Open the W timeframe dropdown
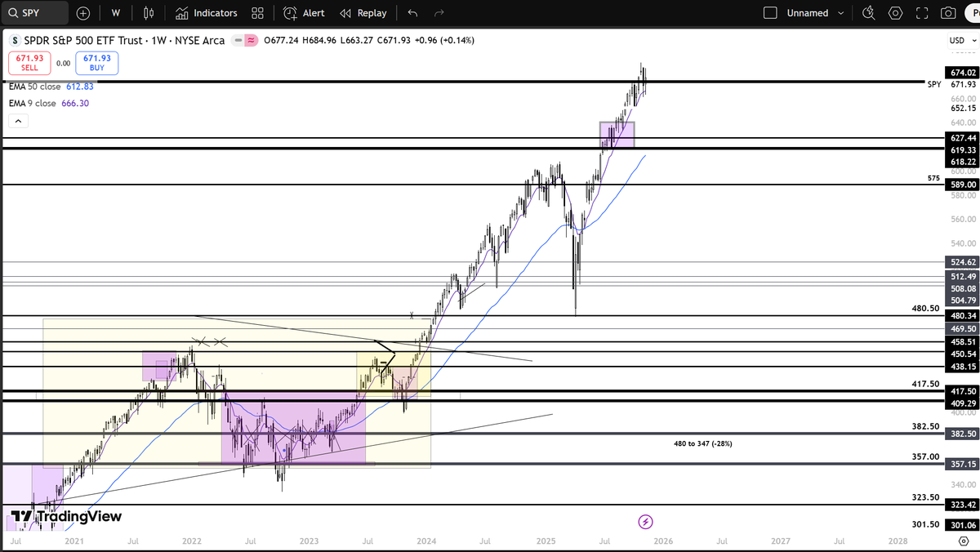 [x=115, y=13]
